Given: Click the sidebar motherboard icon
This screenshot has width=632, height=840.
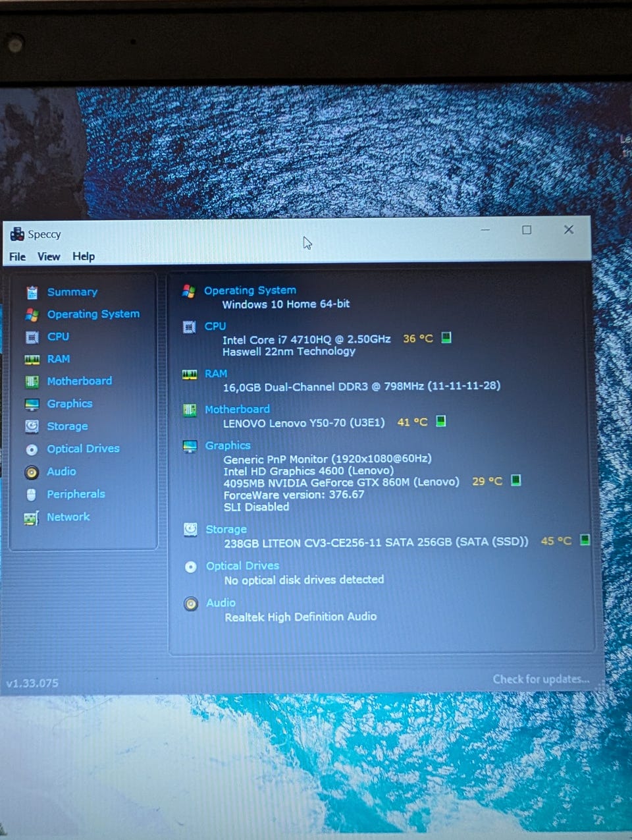Looking at the screenshot, I should [x=32, y=381].
